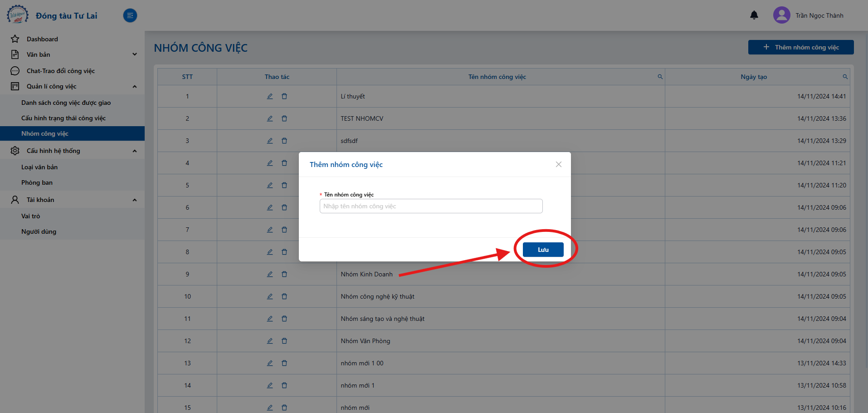Click search icon in Ngày tạo column

(x=845, y=77)
